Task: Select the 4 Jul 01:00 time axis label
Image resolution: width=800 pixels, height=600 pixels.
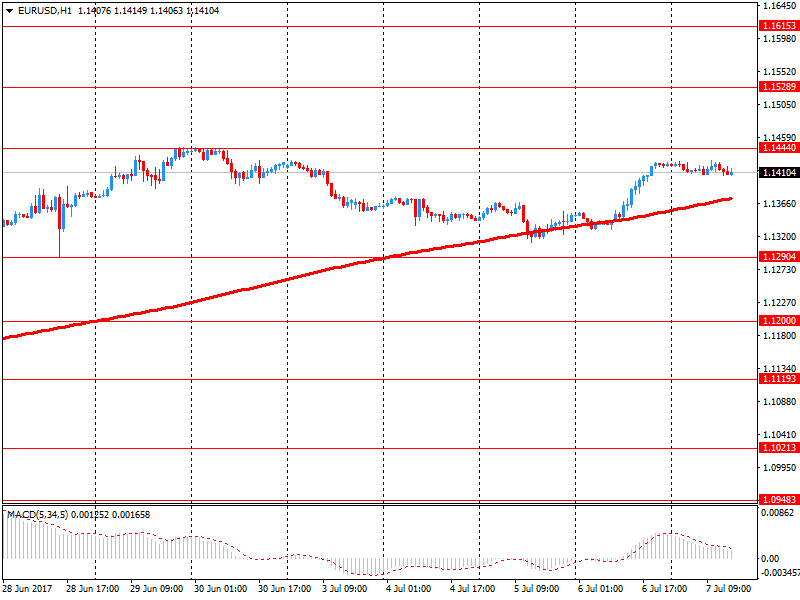Action: click(408, 589)
